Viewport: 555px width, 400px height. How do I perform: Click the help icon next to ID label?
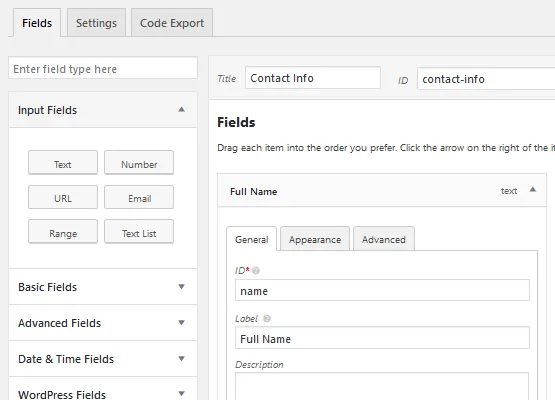[x=256, y=270]
